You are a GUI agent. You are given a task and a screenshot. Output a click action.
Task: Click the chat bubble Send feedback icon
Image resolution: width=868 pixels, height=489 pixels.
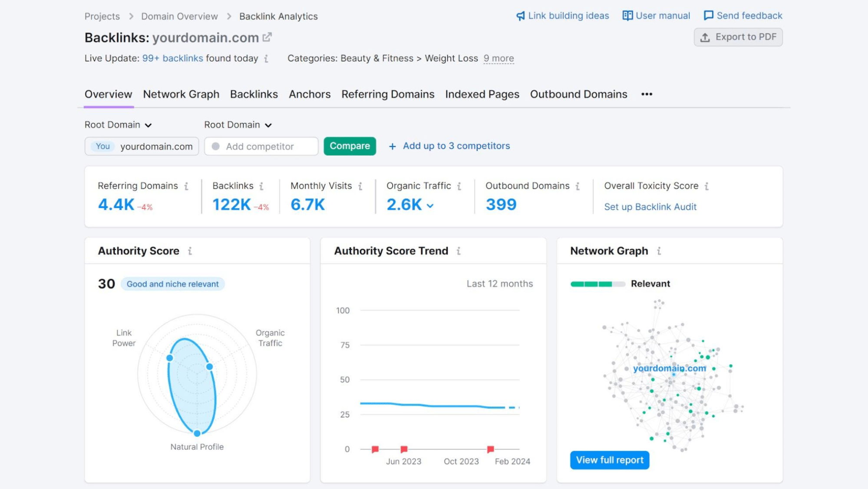tap(708, 16)
